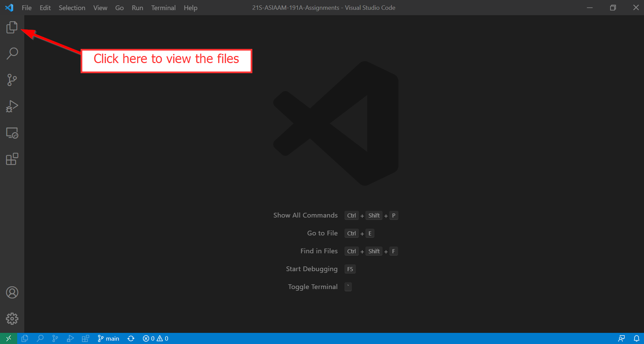This screenshot has width=644, height=344.
Task: Open Problems via errors and warnings indicator
Action: (156, 338)
